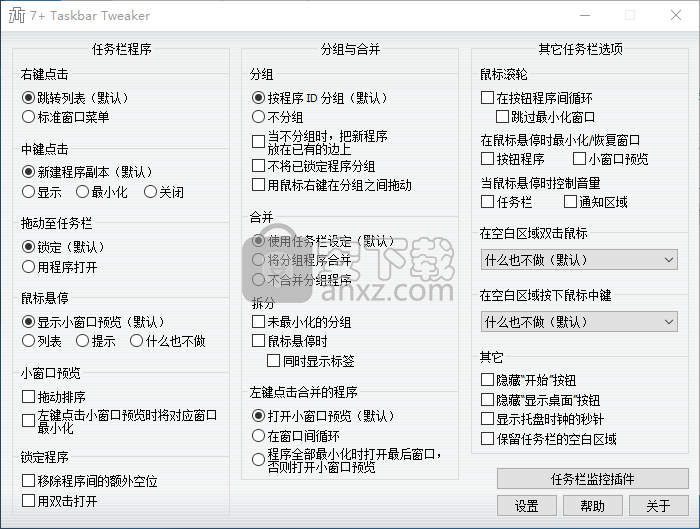Select 跳转列表（默认）radio option

[x=75, y=98]
